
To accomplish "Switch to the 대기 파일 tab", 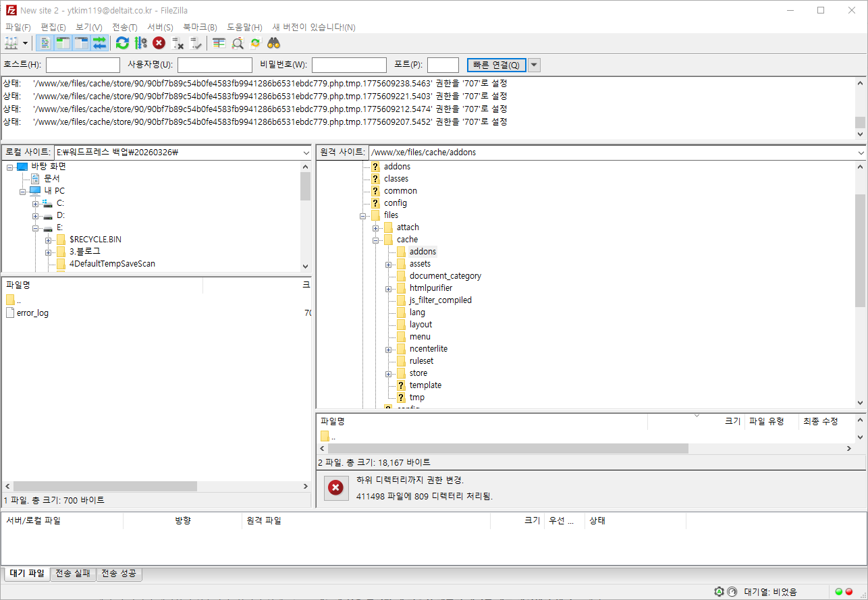I will [27, 574].
